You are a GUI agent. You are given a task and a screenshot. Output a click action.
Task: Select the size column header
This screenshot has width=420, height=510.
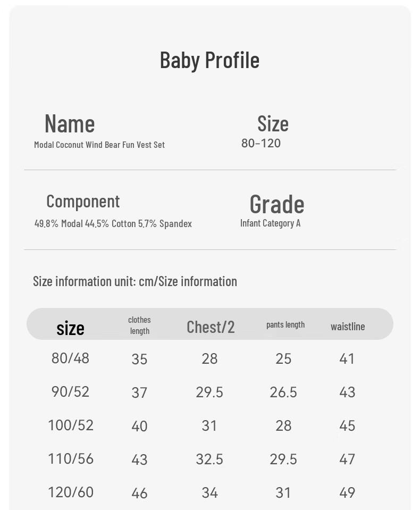click(70, 328)
